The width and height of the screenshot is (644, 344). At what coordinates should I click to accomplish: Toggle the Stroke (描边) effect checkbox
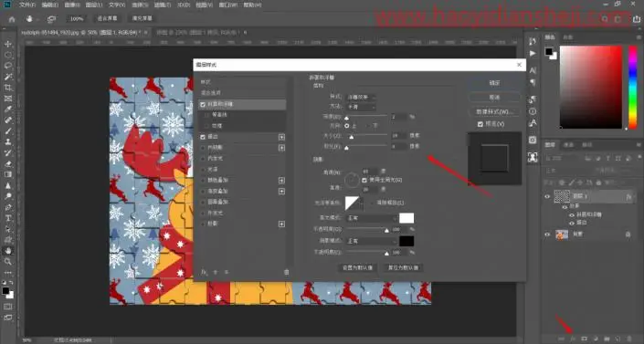pyautogui.click(x=203, y=137)
